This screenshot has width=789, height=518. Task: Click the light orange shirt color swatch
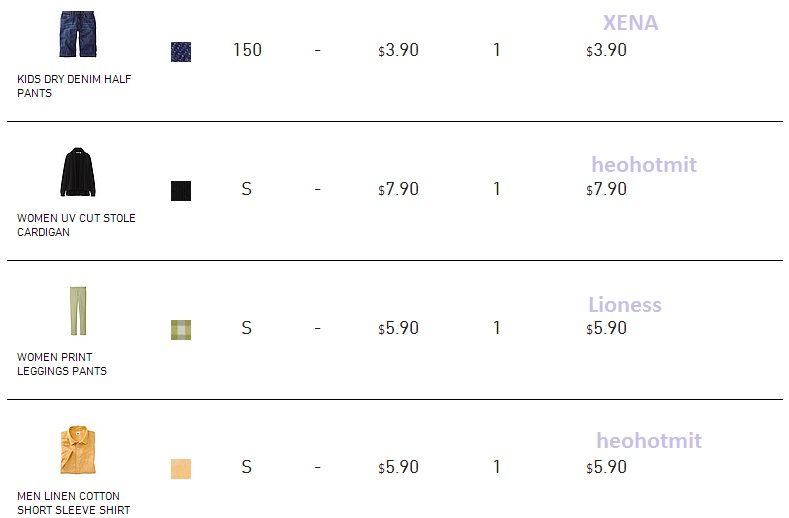181,468
